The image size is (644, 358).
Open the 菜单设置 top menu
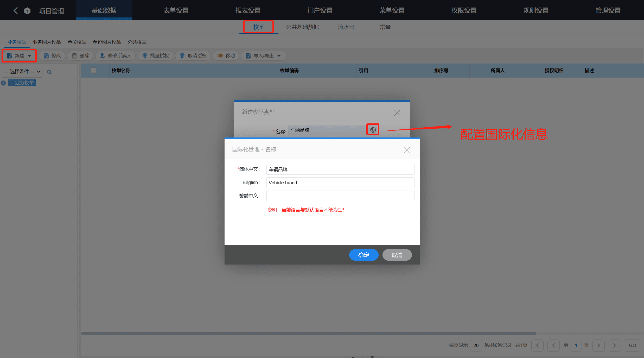tap(392, 10)
